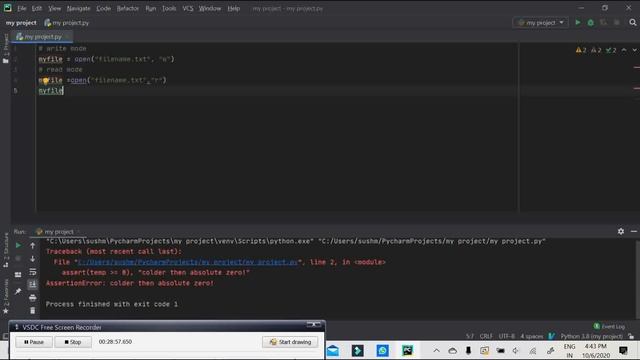Toggle soft-wrap in Run console
Viewport: 640px width, 360px height.
pos(33,272)
